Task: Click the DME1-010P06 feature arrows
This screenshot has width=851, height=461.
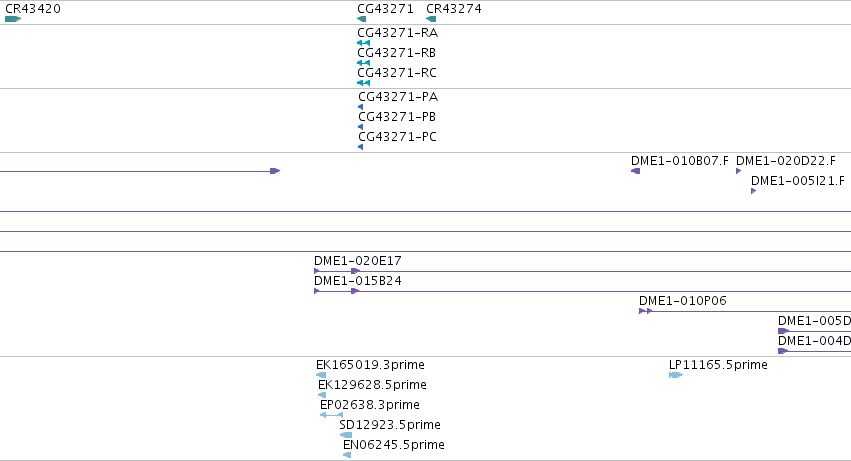Action: 645,311
